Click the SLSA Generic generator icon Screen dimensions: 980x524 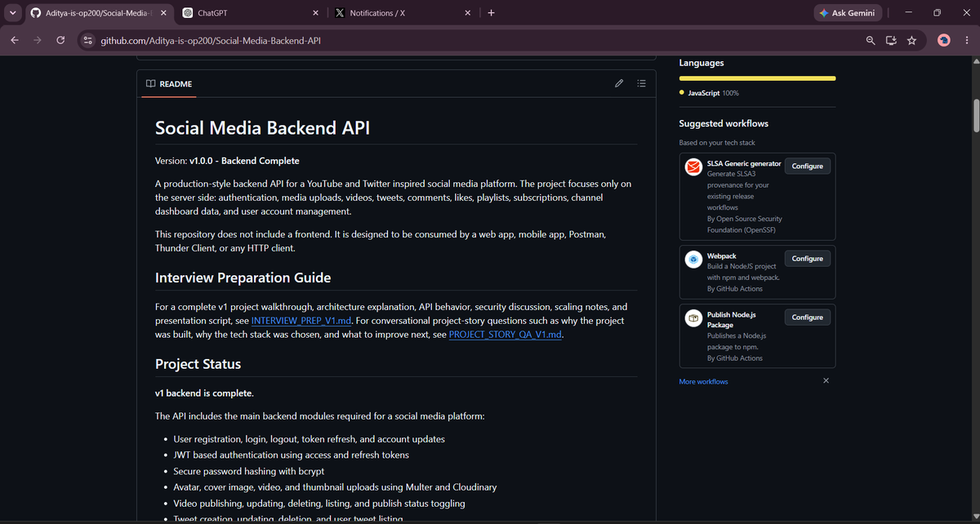tap(693, 167)
